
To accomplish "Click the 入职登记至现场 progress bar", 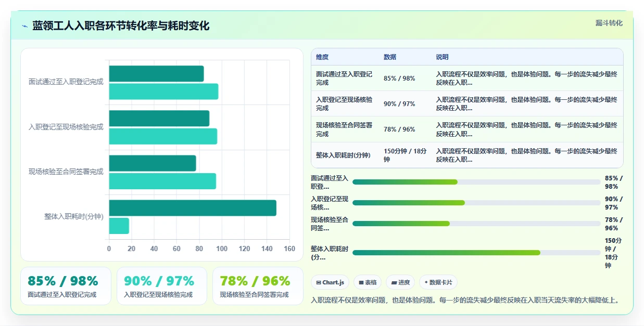I will 476,203.
